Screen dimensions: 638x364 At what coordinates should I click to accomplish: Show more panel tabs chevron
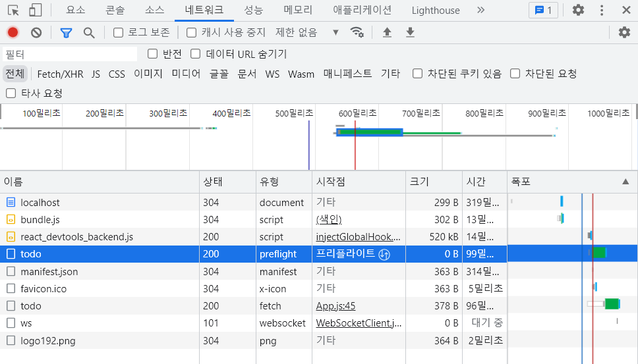coord(481,10)
